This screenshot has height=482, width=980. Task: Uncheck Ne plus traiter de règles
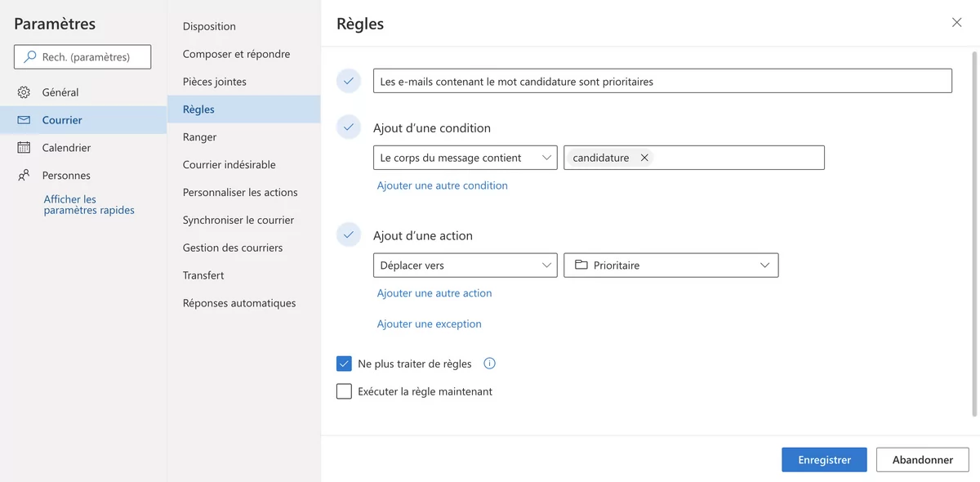344,364
